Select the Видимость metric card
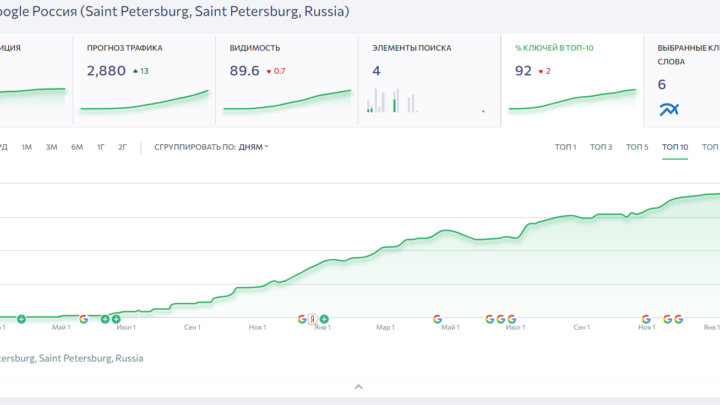The width and height of the screenshot is (720, 405). click(x=287, y=80)
